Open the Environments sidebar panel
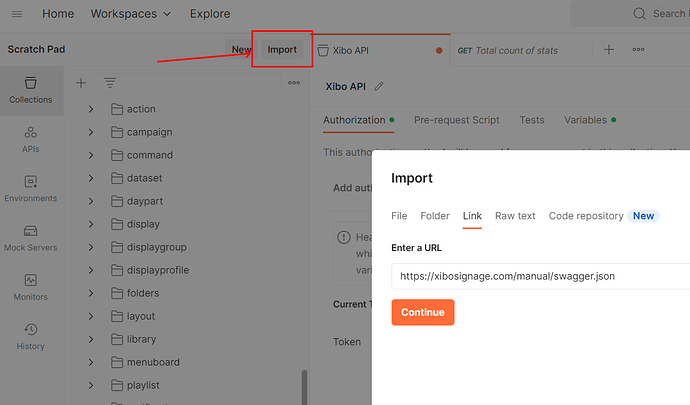Image resolution: width=690 pixels, height=405 pixels. tap(30, 188)
